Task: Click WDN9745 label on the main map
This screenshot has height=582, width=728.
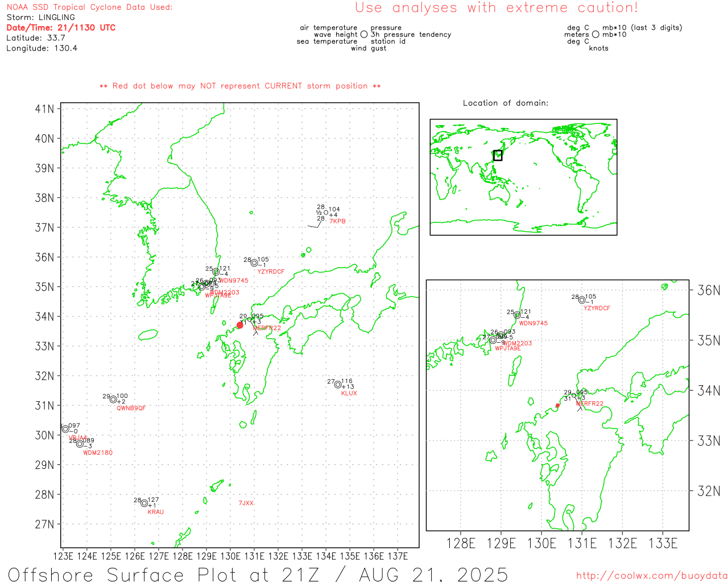Action: [234, 280]
